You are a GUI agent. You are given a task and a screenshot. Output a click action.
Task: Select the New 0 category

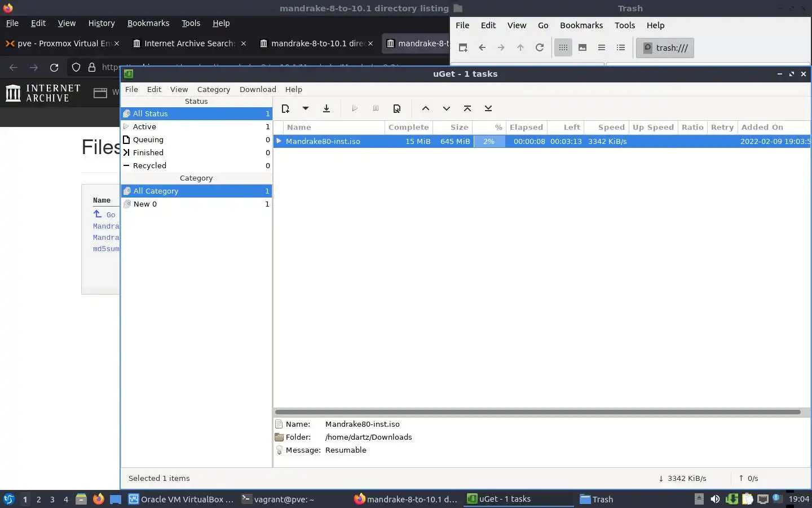click(196, 204)
